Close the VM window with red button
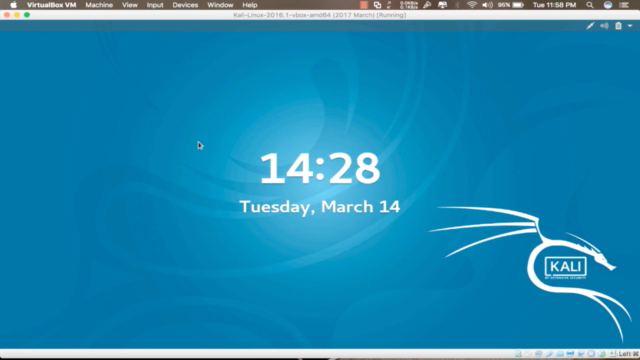 7,15
